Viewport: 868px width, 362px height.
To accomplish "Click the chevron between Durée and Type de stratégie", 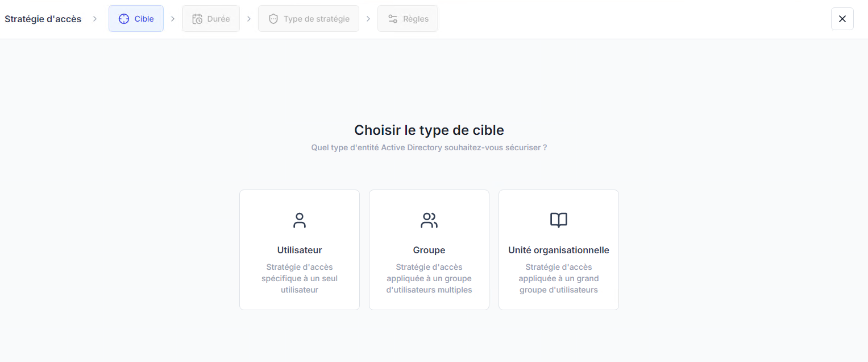I will (249, 19).
